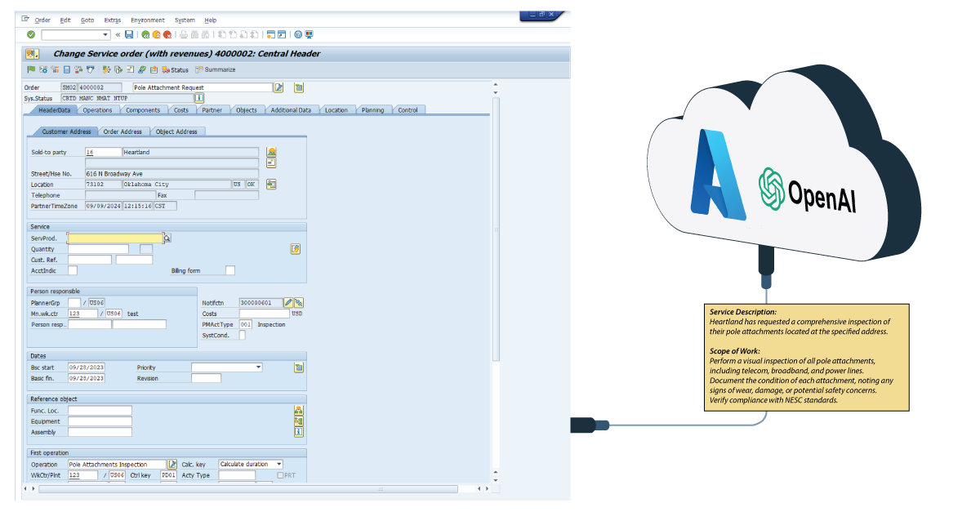This screenshot has width=980, height=512.
Task: Click the chain-link icon beside Notifctn pencil
Action: [298, 303]
